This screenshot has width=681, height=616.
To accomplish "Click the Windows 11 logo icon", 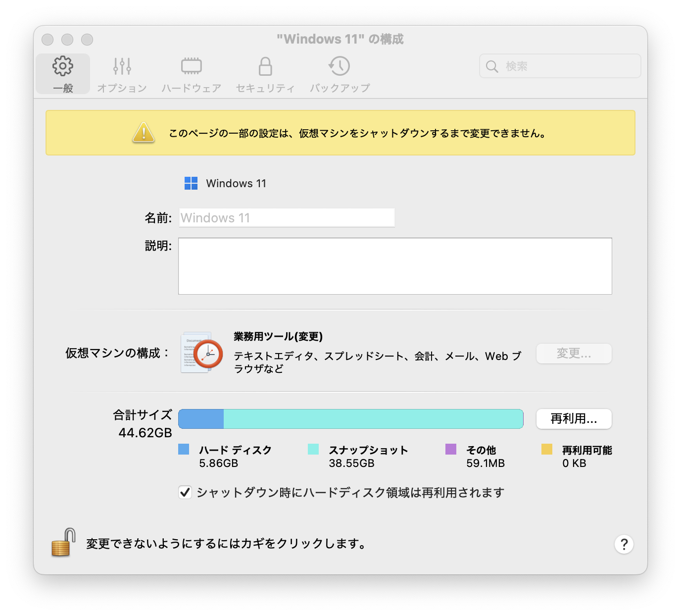I will point(191,183).
